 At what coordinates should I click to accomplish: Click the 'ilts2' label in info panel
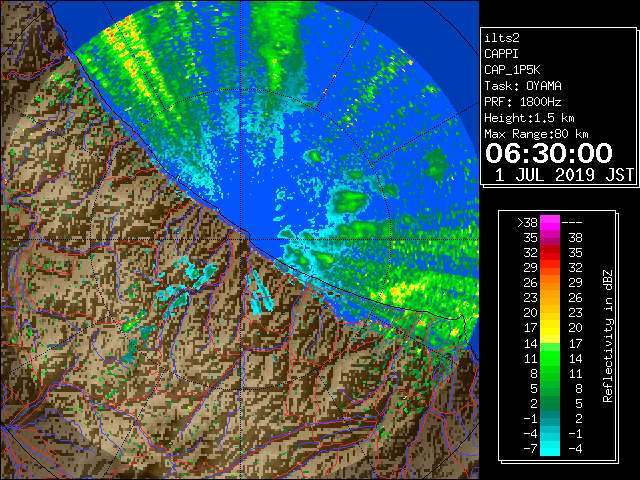pyautogui.click(x=502, y=38)
